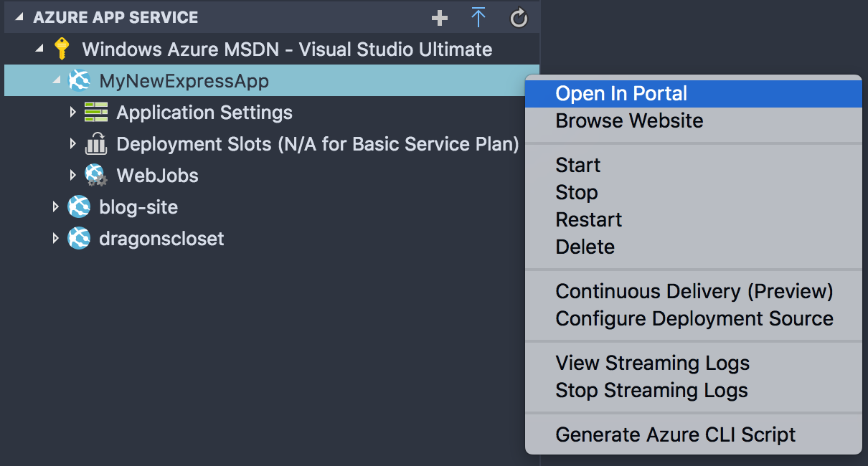Click the deploy up-arrow icon in header

pos(478,18)
